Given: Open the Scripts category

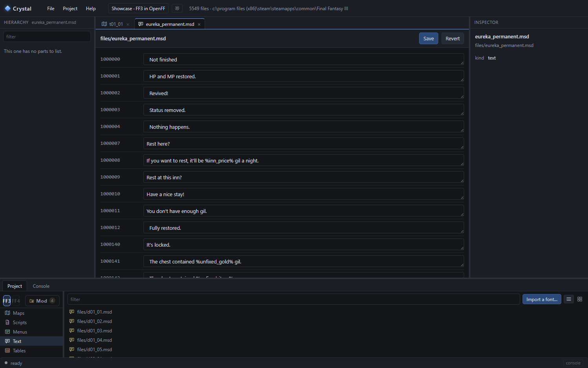Looking at the screenshot, I should click(x=31, y=323).
